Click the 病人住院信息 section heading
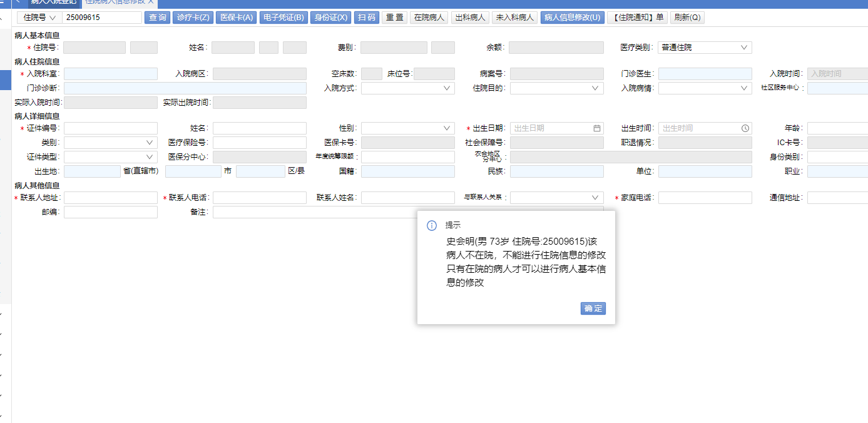Screen dimensions: 868x423 (37, 62)
